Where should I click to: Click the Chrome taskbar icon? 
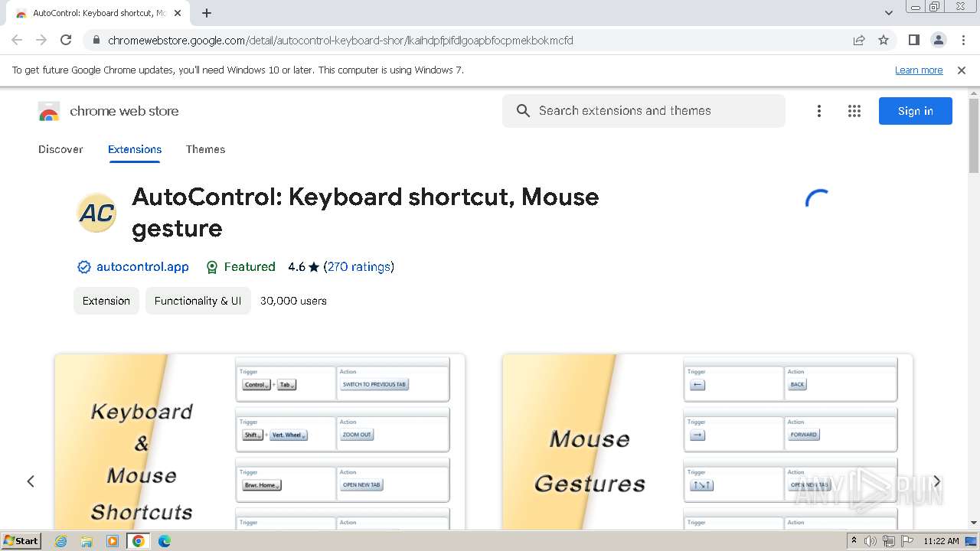pyautogui.click(x=139, y=541)
